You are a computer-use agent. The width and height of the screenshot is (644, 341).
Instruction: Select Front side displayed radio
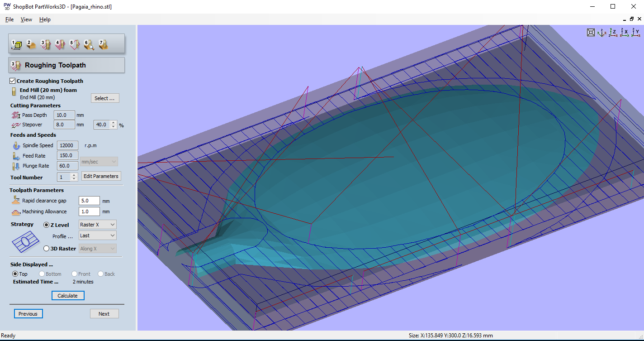coord(74,274)
